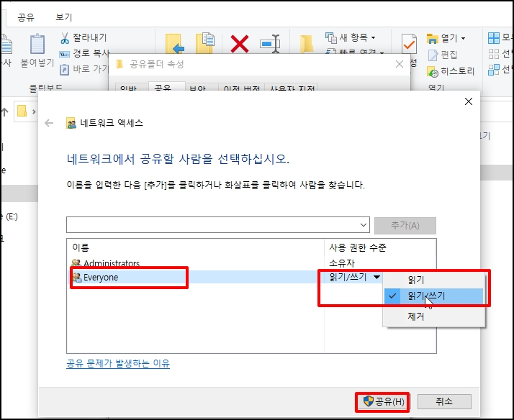
Task: Click the Shortcut (바로 가기) paste icon
Action: click(x=64, y=69)
